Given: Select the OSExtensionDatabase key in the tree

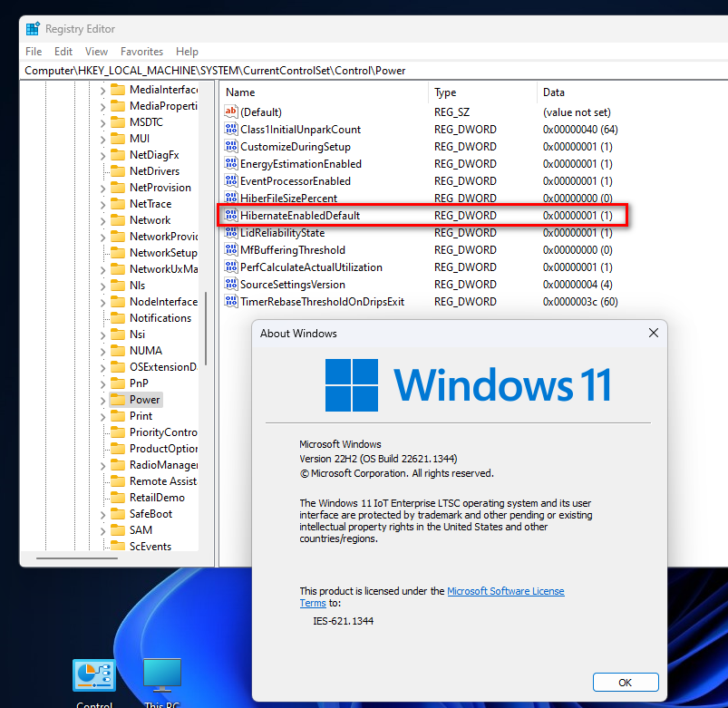Looking at the screenshot, I should click(x=163, y=367).
